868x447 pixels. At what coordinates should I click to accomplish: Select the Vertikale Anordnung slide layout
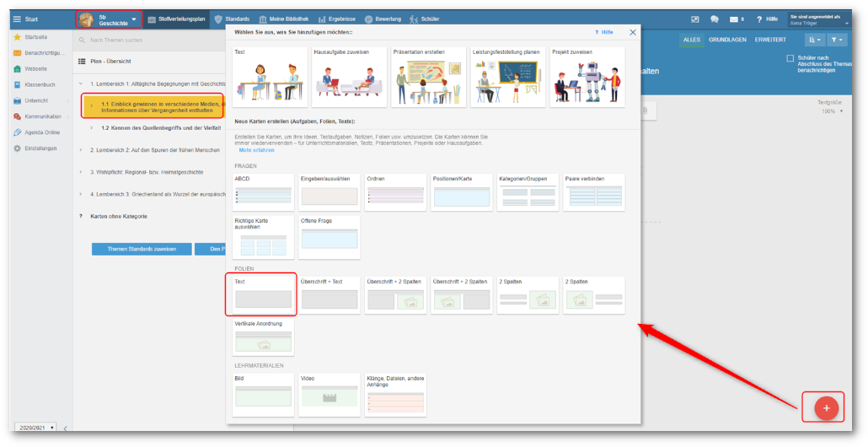[x=264, y=337]
